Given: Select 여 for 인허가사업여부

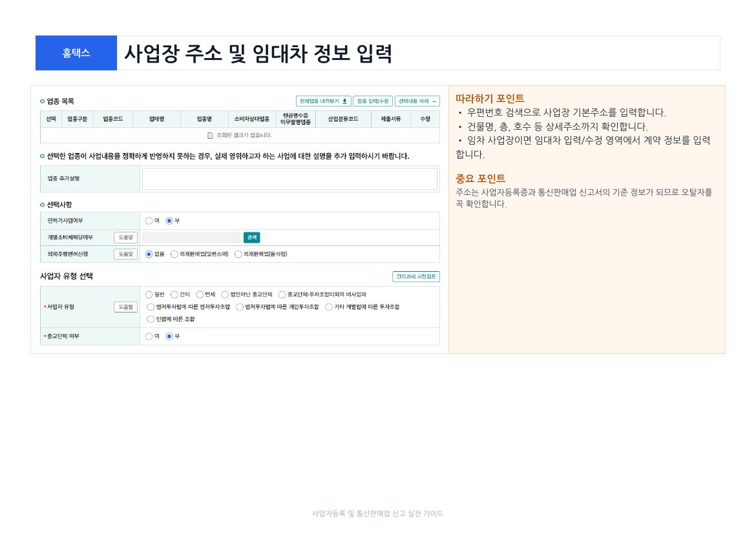Looking at the screenshot, I should click(x=149, y=221).
